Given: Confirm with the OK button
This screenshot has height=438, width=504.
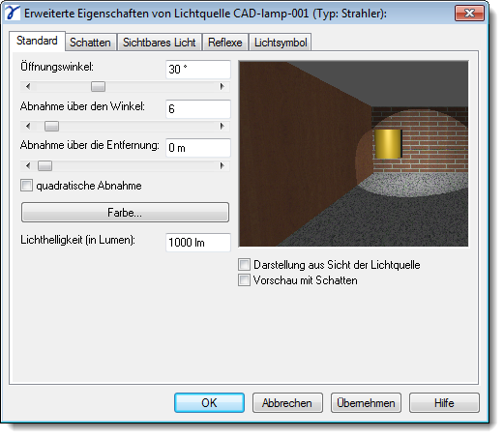Looking at the screenshot, I should click(209, 403).
